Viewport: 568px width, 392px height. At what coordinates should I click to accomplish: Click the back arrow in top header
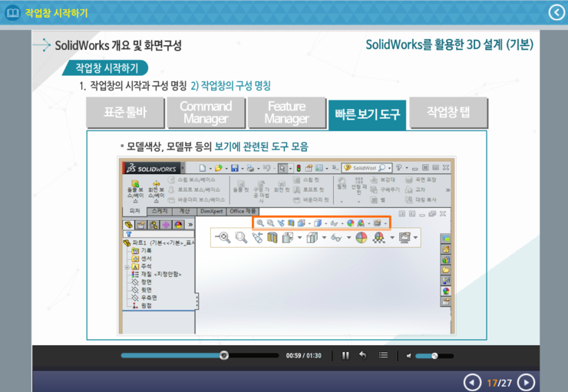click(556, 13)
